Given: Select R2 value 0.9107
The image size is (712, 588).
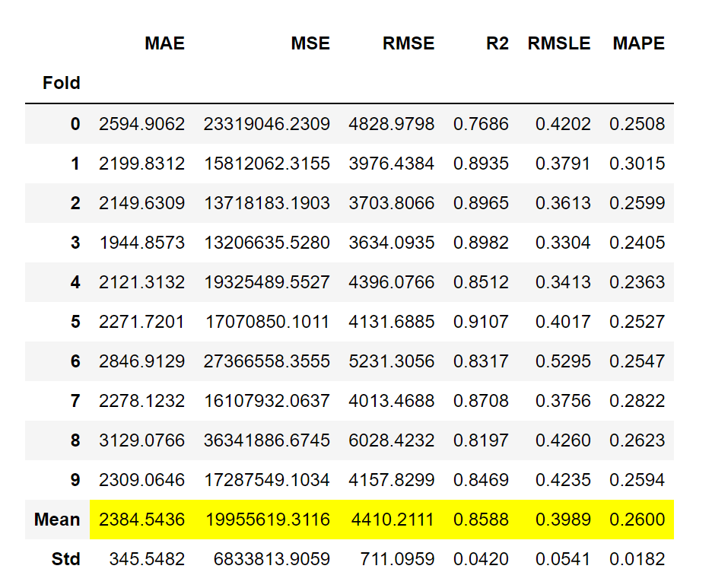Looking at the screenshot, I should (481, 322).
